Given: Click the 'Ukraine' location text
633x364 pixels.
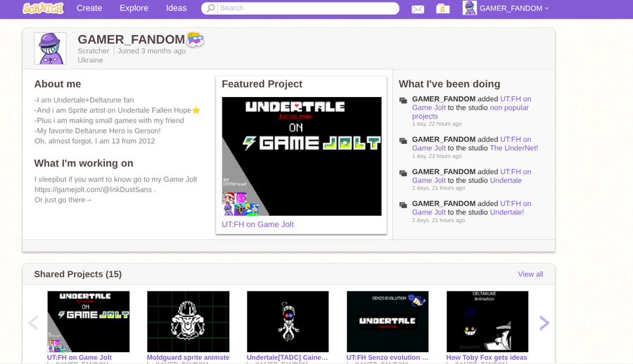Looking at the screenshot, I should point(90,60).
